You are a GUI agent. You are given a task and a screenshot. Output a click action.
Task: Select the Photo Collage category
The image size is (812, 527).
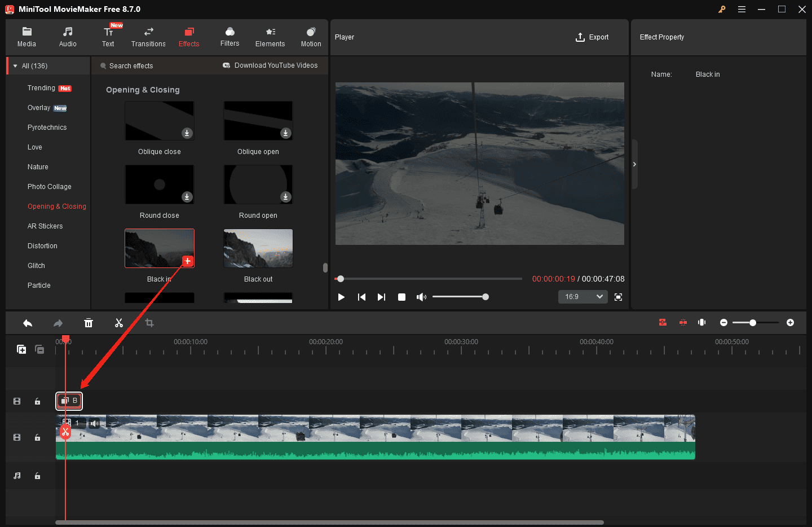point(50,187)
